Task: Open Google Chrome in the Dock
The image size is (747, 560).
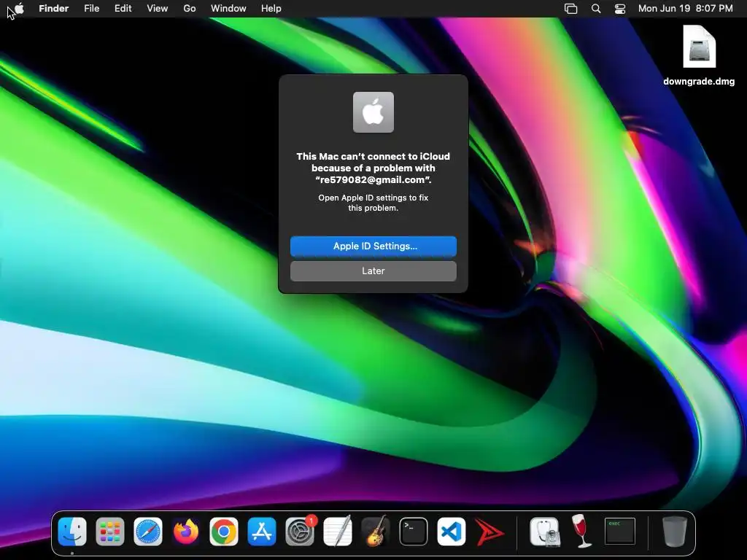Action: click(224, 532)
